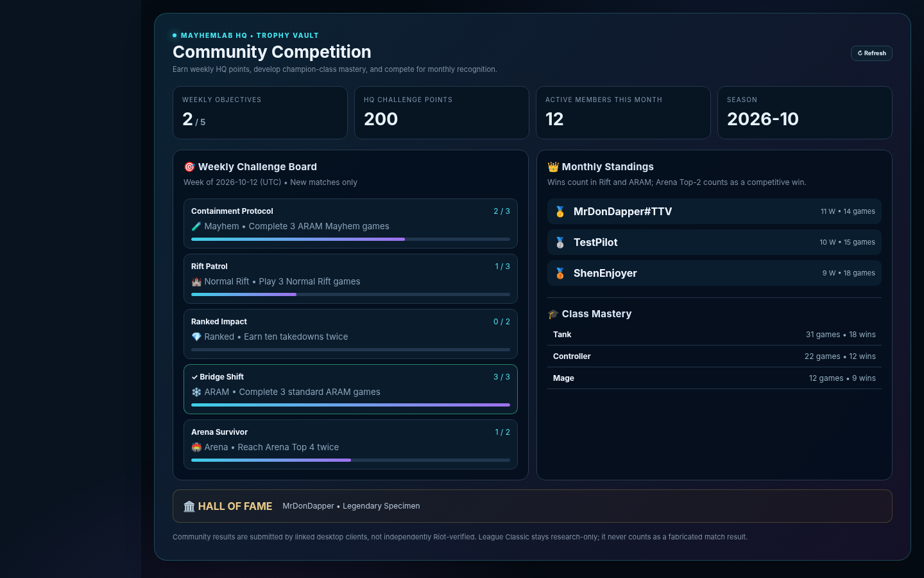Click the castle icon in Rift Patrol
This screenshot has width=924, height=578.
pyautogui.click(x=196, y=282)
